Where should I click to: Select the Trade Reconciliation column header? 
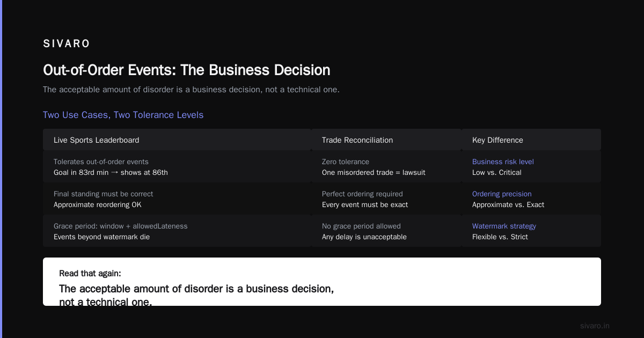coord(386,140)
